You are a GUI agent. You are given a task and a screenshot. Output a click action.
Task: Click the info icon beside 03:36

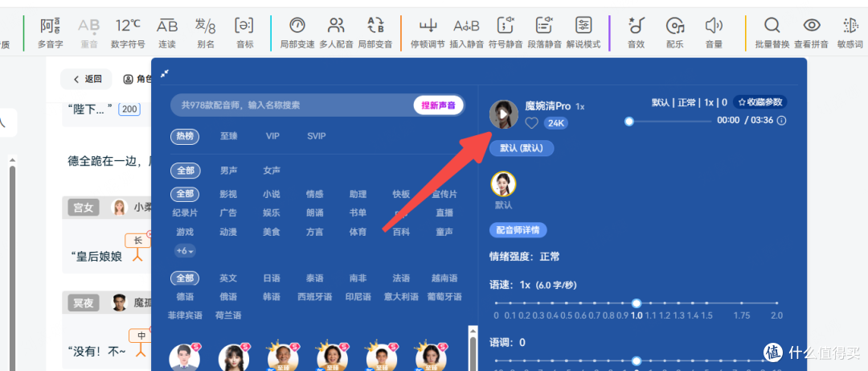click(782, 121)
